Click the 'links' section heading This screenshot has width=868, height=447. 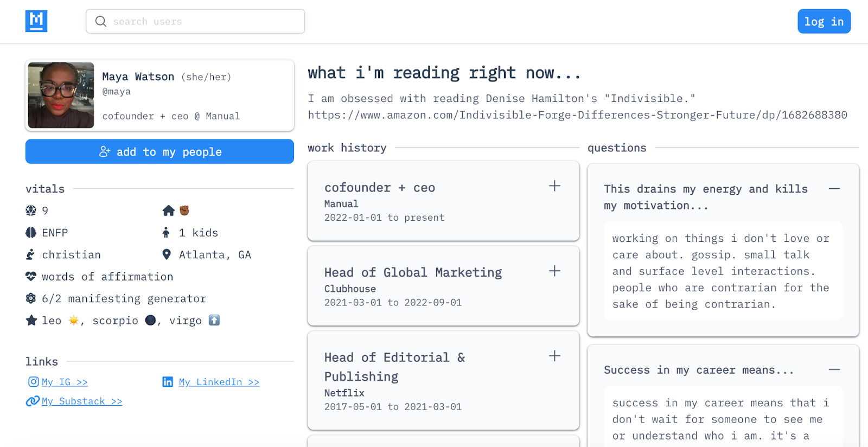tap(42, 361)
